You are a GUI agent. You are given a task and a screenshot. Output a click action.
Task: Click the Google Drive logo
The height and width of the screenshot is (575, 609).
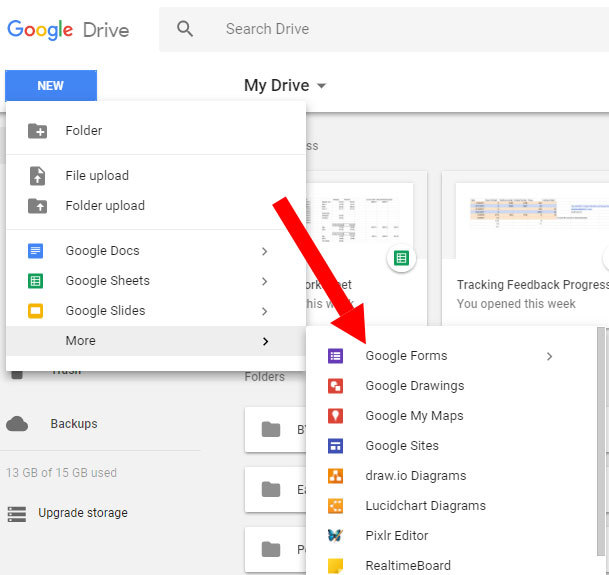tap(68, 30)
